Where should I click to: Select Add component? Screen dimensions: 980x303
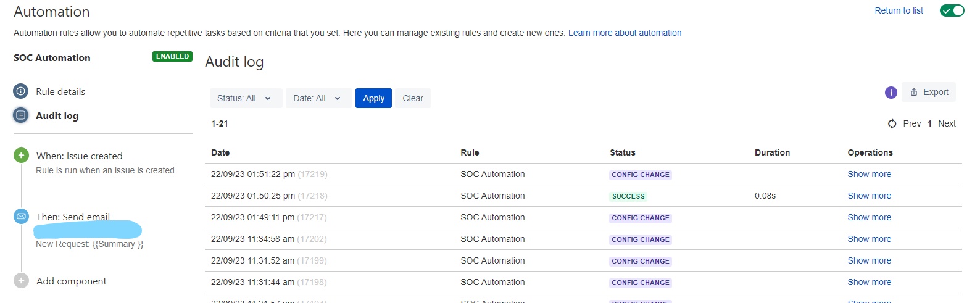point(72,281)
